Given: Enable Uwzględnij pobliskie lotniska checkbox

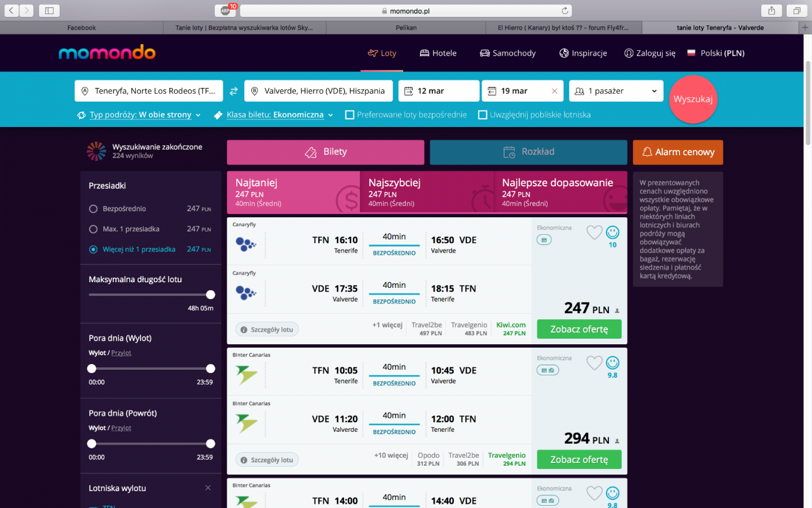Looking at the screenshot, I should [x=483, y=115].
